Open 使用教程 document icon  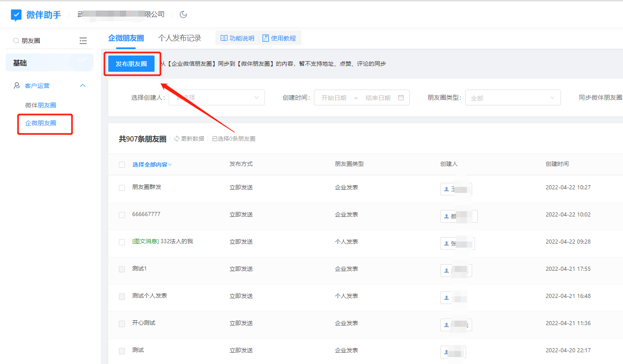tap(266, 38)
